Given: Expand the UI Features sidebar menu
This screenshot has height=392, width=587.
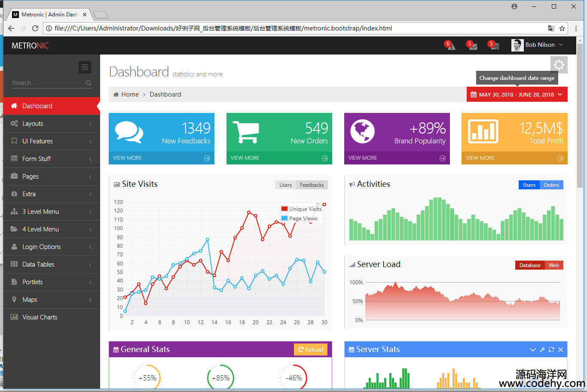Looking at the screenshot, I should pyautogui.click(x=52, y=141).
